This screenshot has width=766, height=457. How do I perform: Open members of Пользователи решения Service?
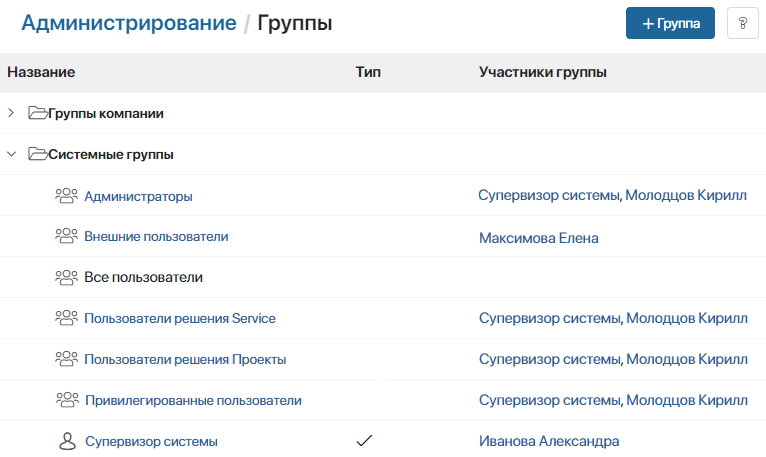pos(613,318)
